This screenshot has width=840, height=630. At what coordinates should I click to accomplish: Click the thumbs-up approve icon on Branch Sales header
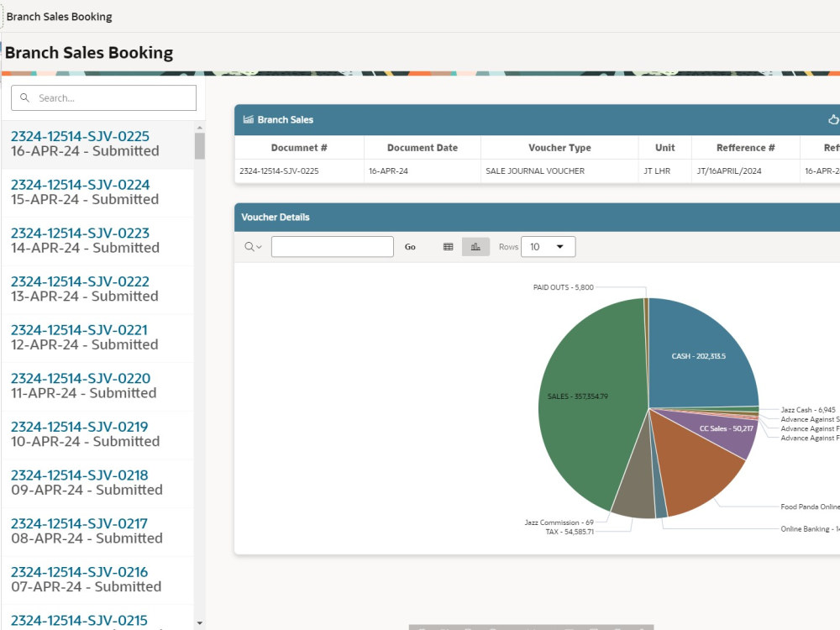(x=832, y=119)
